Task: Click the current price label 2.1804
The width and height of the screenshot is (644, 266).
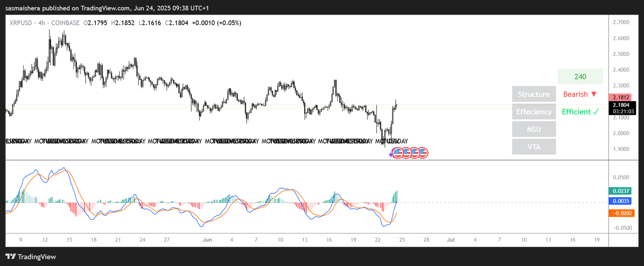Action: (622, 105)
